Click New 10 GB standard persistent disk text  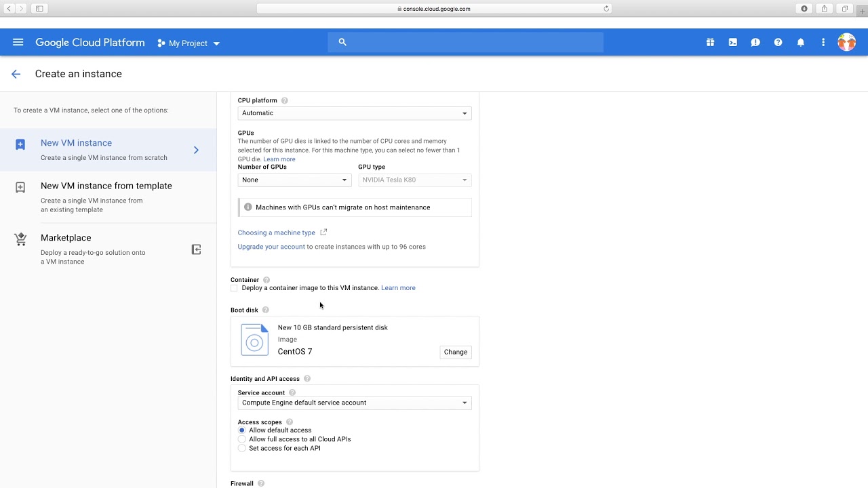(x=332, y=327)
